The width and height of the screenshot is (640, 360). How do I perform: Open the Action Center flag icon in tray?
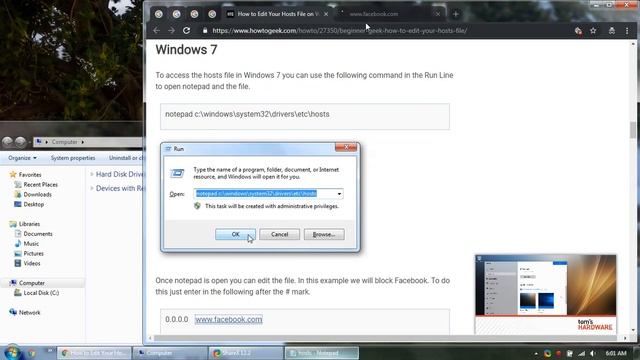click(x=569, y=353)
